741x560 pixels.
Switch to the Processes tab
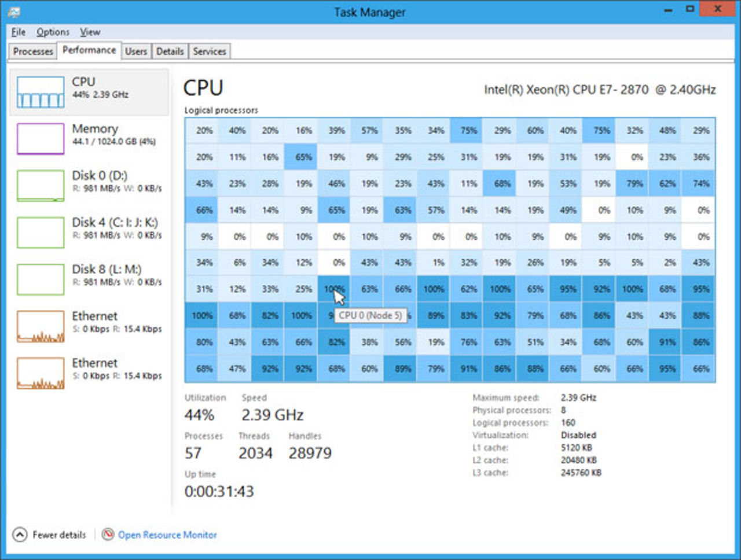[32, 51]
